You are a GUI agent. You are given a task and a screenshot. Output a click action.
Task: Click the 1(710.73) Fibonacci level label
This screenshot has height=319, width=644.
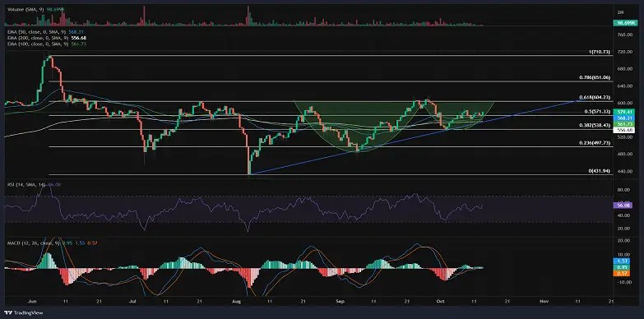click(x=599, y=52)
